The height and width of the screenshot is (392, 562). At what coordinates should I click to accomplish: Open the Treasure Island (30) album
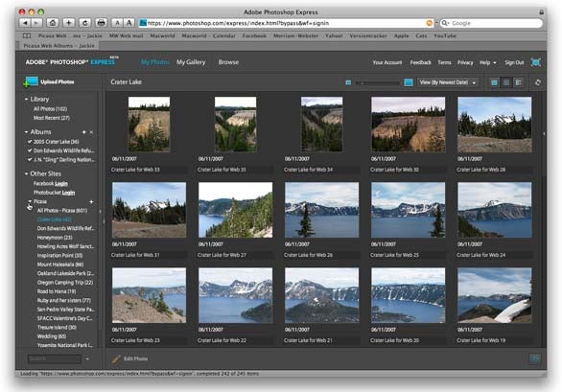[57, 327]
